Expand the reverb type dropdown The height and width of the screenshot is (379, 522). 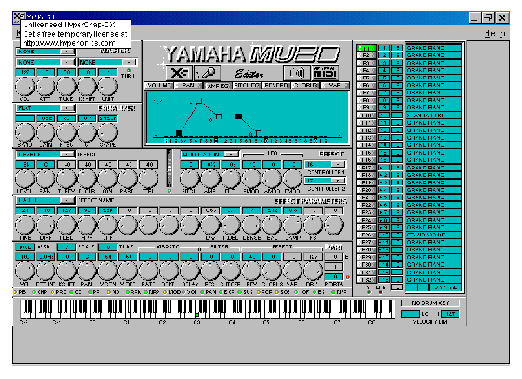click(x=68, y=154)
